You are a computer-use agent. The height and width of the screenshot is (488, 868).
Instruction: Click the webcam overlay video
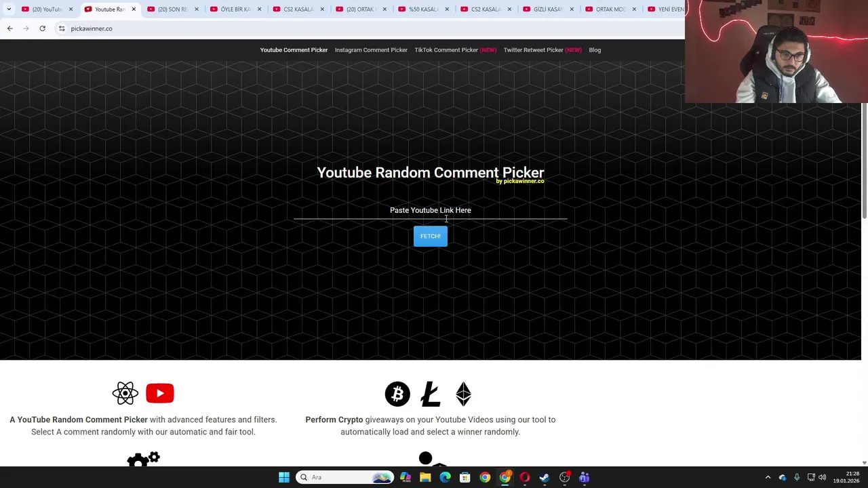[776, 52]
